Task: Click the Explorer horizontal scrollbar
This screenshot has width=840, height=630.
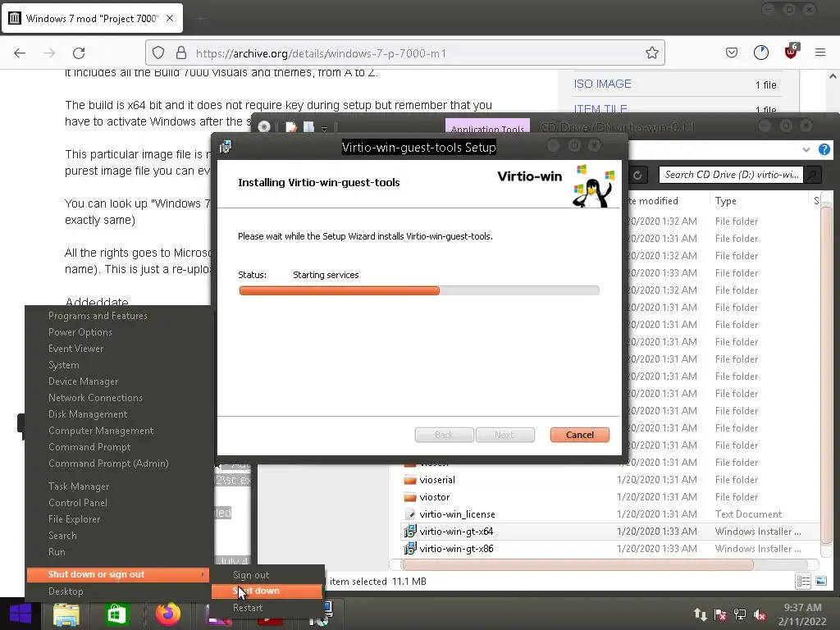Action: click(577, 564)
